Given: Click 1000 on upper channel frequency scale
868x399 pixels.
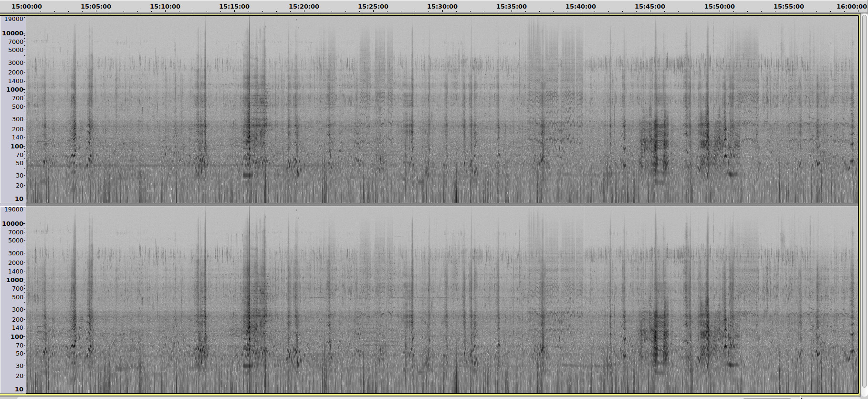Looking at the screenshot, I should 15,90.
